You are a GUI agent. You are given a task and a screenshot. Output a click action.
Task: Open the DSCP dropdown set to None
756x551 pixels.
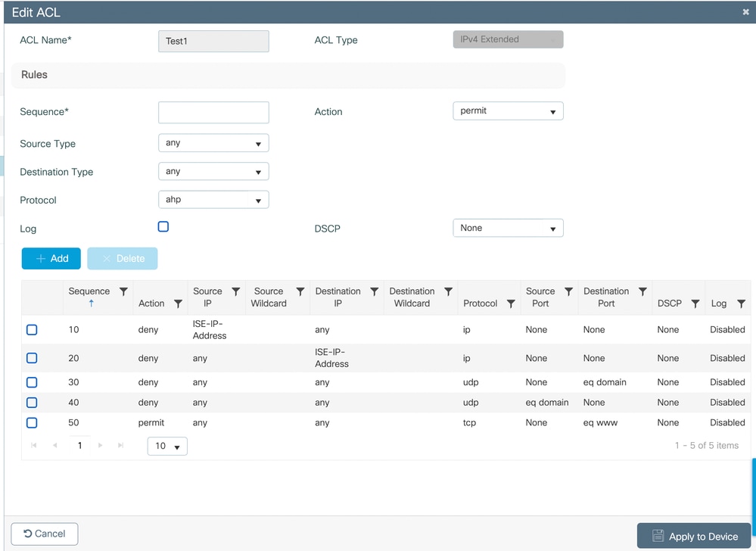[508, 227]
